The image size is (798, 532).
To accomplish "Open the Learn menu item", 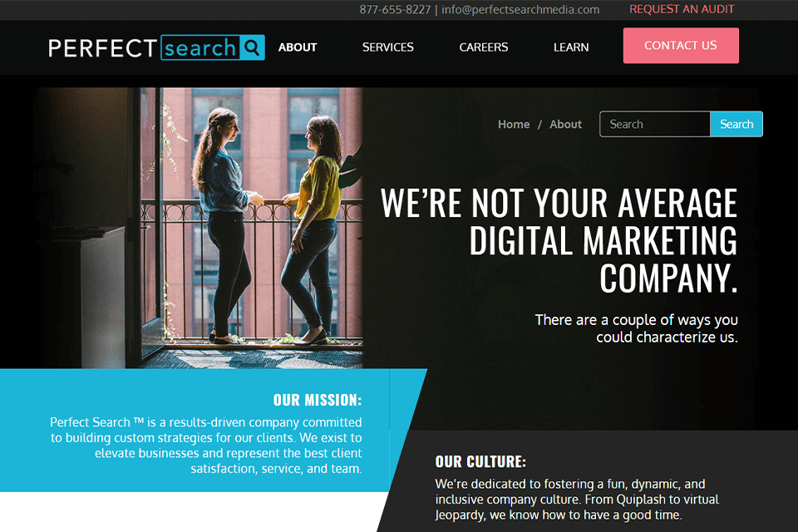I will click(571, 47).
